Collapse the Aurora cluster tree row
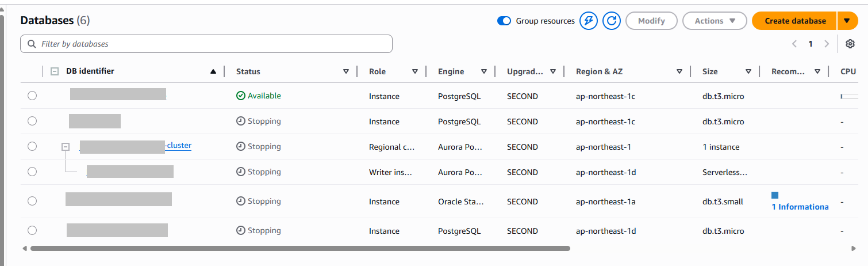Image resolution: width=868 pixels, height=266 pixels. point(66,147)
